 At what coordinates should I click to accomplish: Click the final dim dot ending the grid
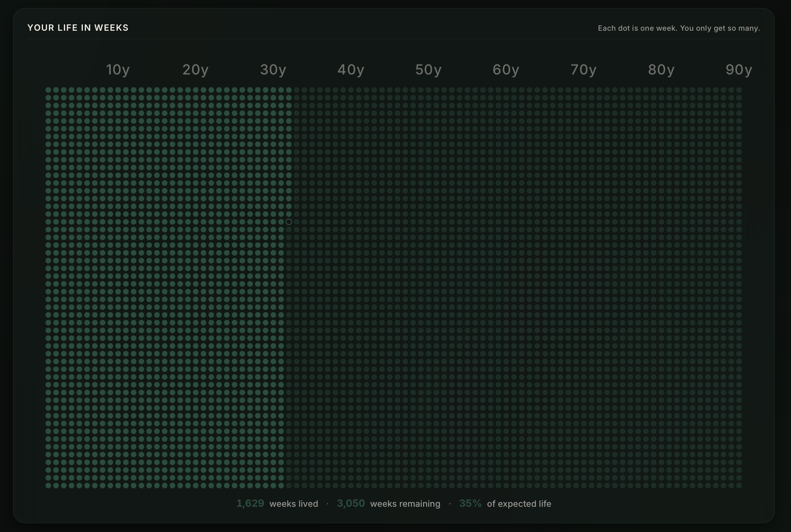click(739, 485)
